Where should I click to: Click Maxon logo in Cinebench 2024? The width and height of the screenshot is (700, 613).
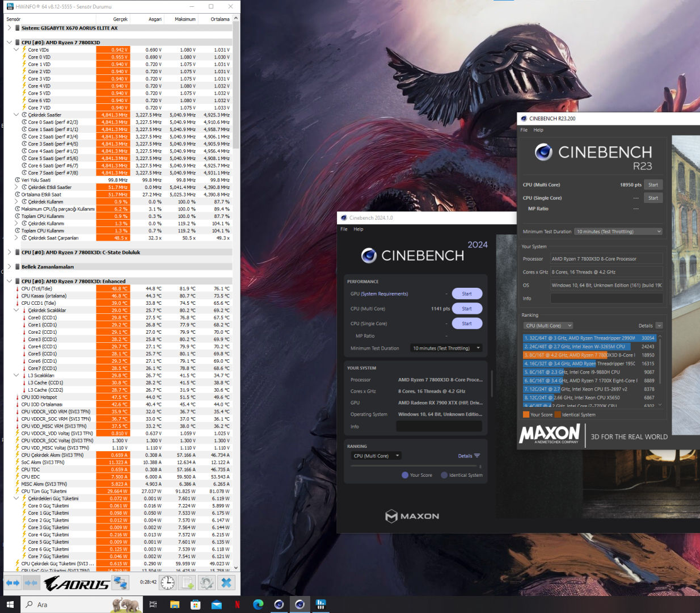pos(412,516)
